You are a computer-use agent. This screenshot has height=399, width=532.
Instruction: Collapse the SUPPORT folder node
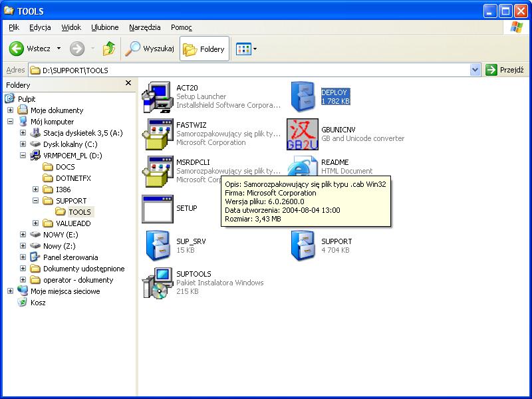point(35,201)
